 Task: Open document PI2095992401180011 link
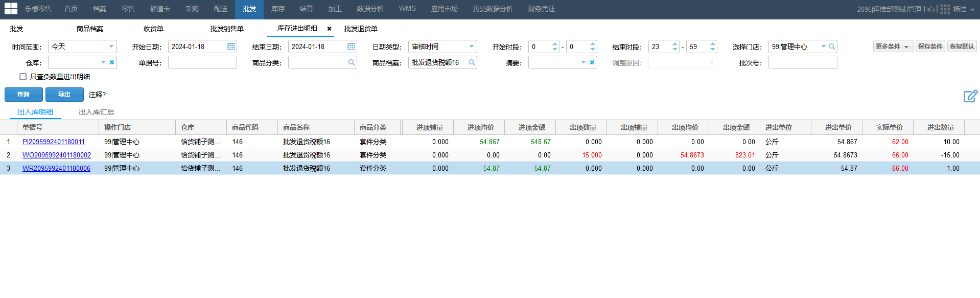[x=54, y=142]
